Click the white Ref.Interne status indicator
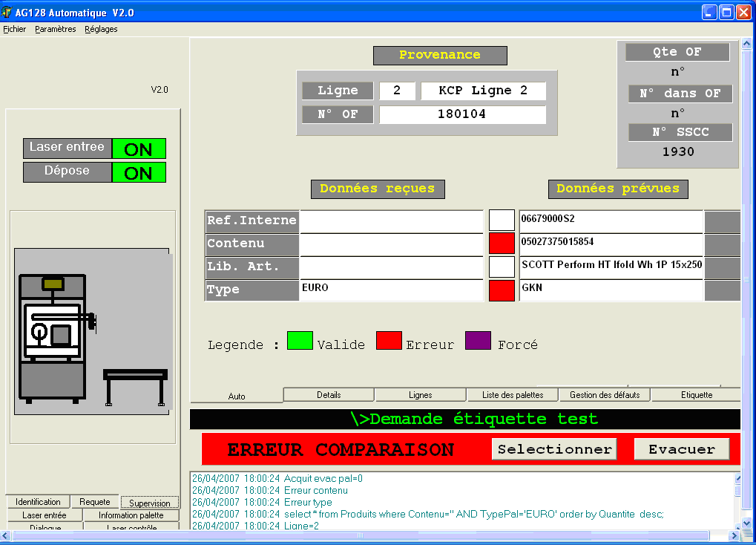 502,220
